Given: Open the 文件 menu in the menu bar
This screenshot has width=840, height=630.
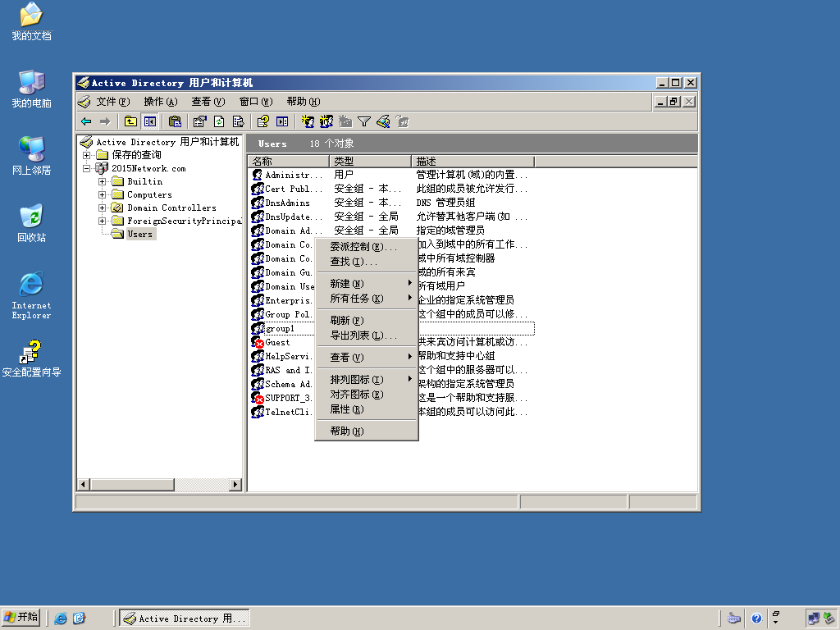Looking at the screenshot, I should [x=113, y=101].
